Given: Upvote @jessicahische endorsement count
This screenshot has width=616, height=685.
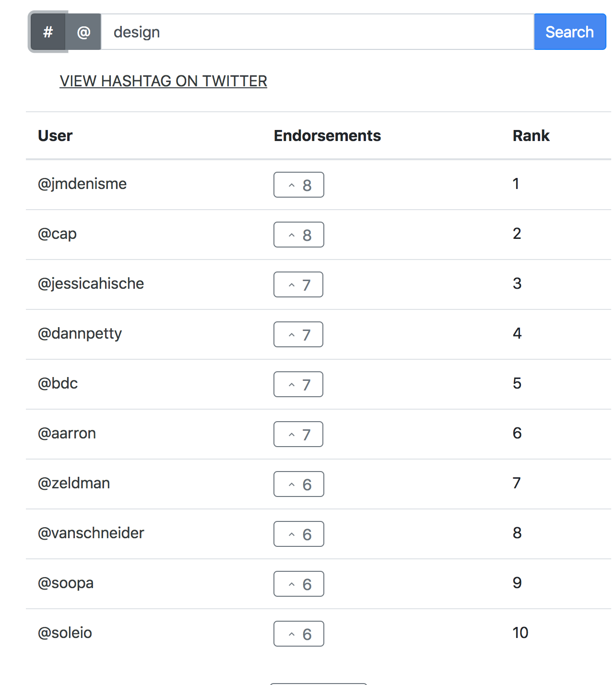Looking at the screenshot, I should 298,284.
